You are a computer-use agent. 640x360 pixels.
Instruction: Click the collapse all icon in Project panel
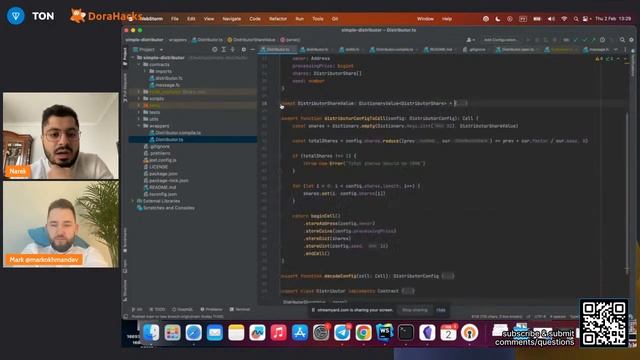pyautogui.click(x=233, y=49)
